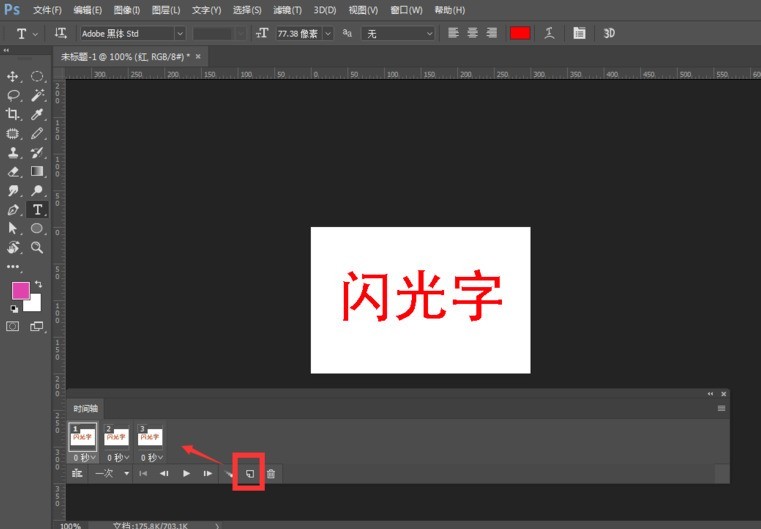The height and width of the screenshot is (529, 761).
Task: Select the Patch healing tool
Action: tap(13, 133)
